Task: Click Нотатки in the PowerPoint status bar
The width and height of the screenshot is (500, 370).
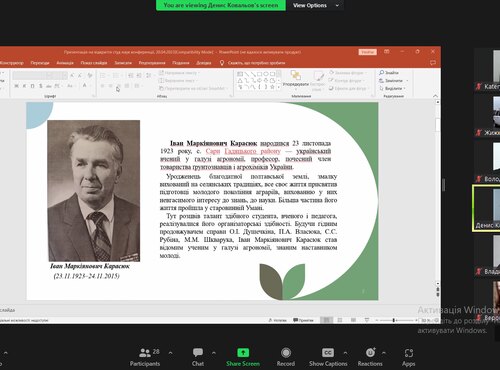Action: point(278,320)
